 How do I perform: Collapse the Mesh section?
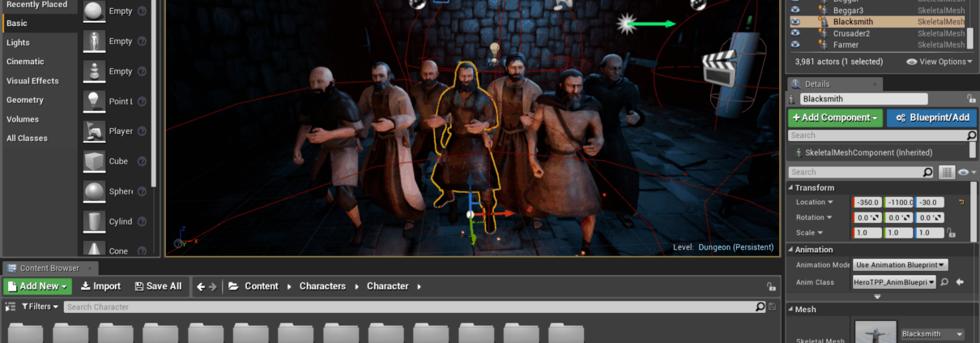click(x=791, y=309)
